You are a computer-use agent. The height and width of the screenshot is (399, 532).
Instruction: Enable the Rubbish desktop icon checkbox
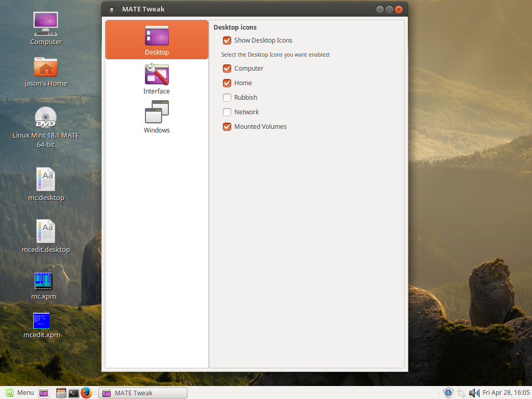pyautogui.click(x=227, y=98)
